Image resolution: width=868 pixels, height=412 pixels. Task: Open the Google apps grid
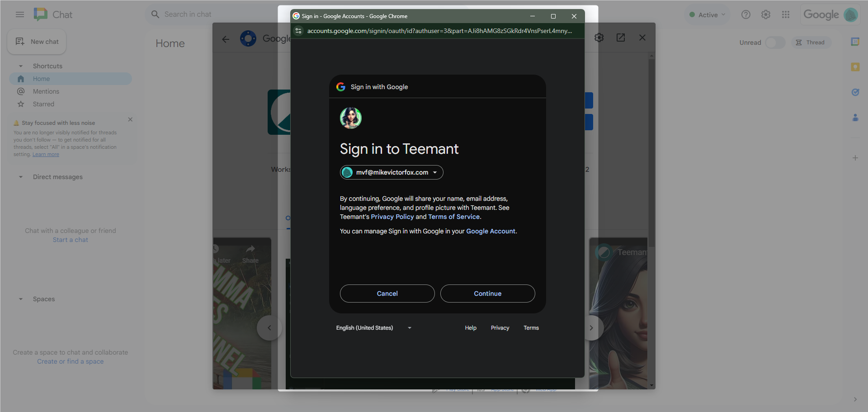786,14
